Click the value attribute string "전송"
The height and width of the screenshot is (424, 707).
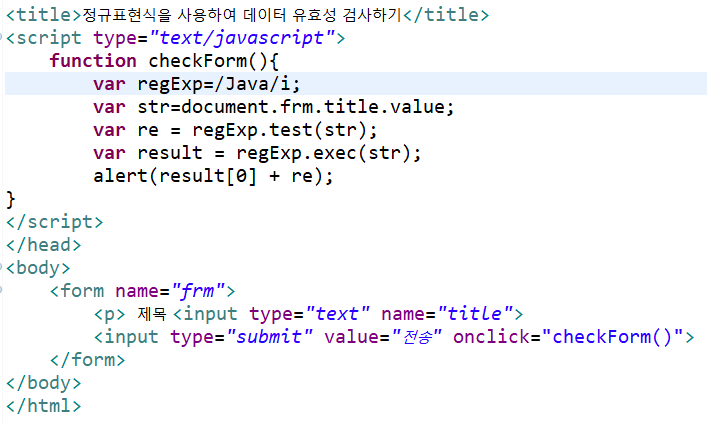click(417, 337)
